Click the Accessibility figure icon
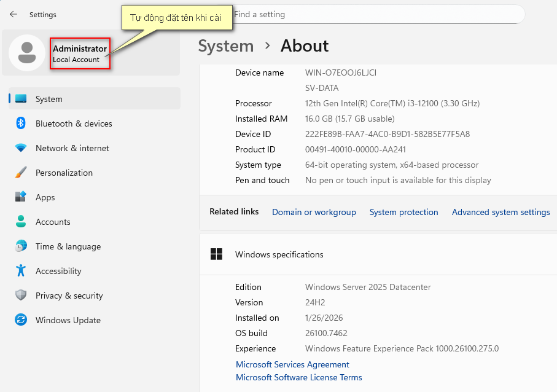The width and height of the screenshot is (557, 392). point(21,270)
